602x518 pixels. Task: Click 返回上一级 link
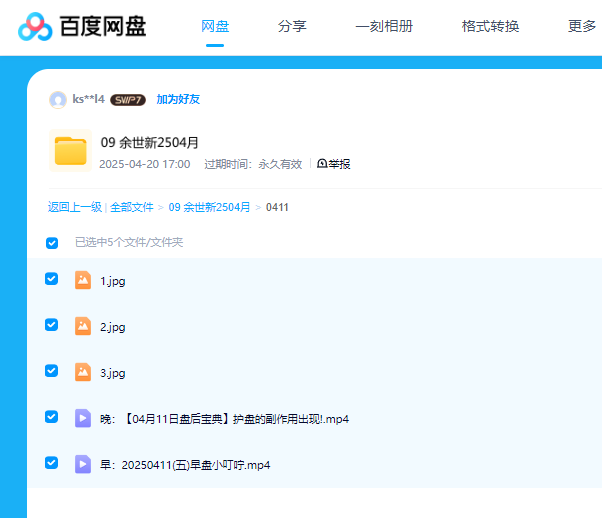[75, 207]
